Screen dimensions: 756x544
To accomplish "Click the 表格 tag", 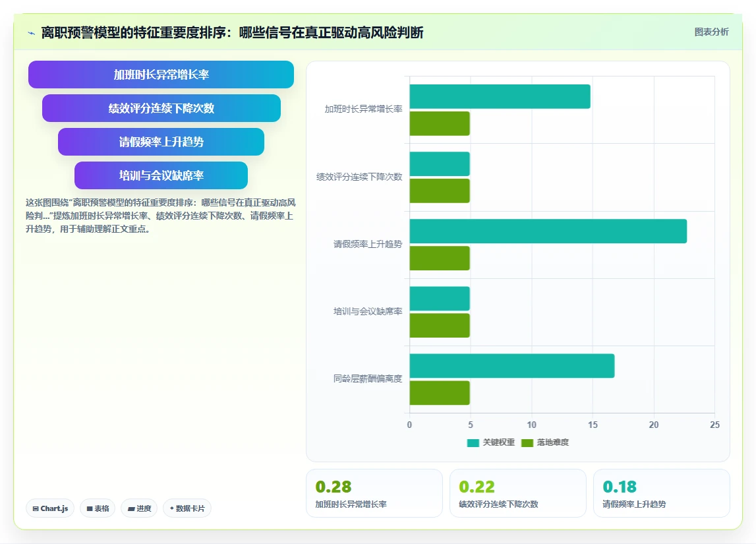I will [98, 508].
